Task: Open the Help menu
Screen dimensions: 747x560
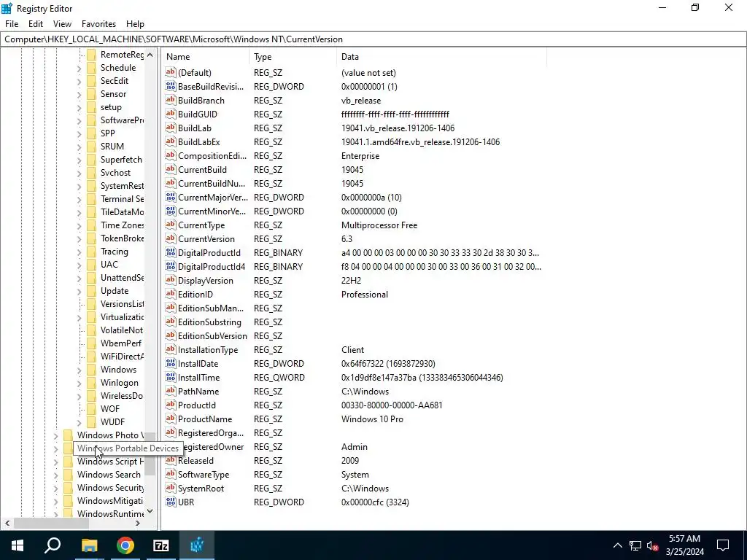Action: (x=135, y=24)
